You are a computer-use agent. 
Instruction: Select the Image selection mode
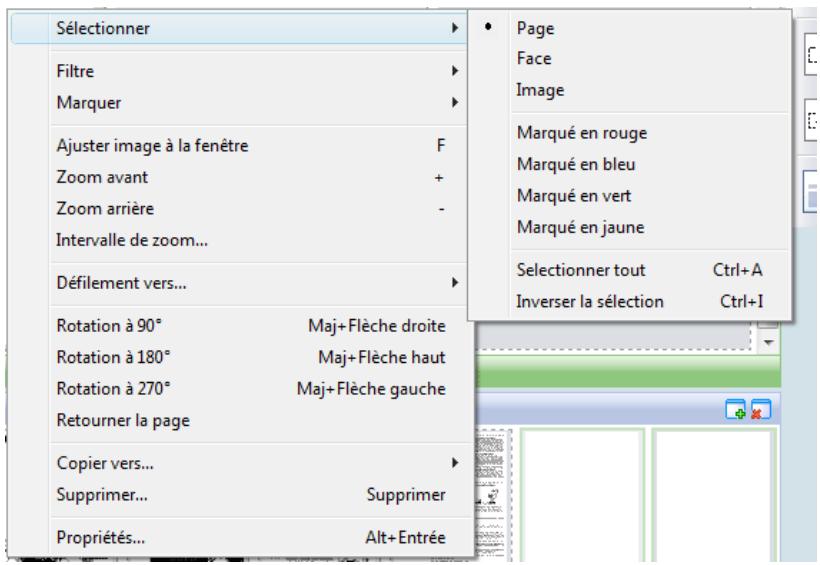tap(630, 90)
